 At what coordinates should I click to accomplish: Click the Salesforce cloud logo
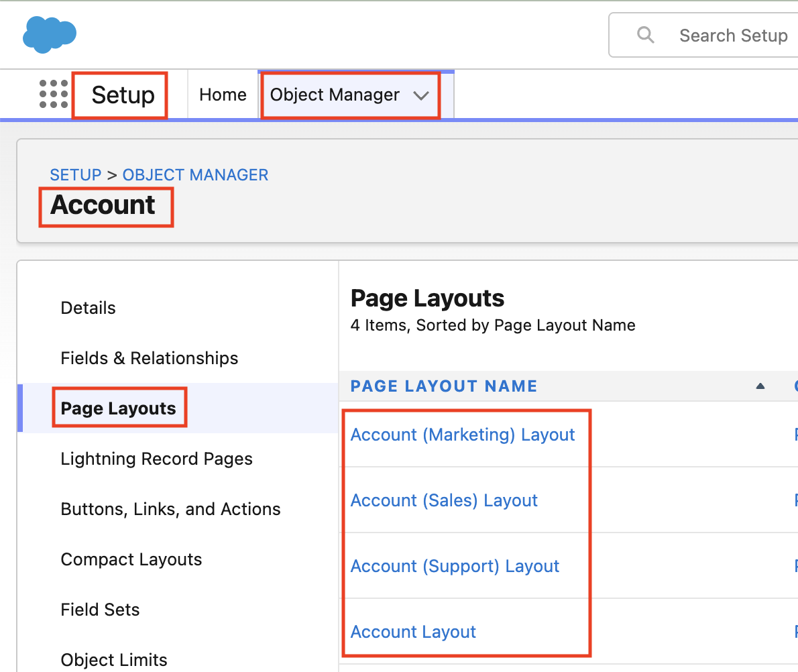50,34
